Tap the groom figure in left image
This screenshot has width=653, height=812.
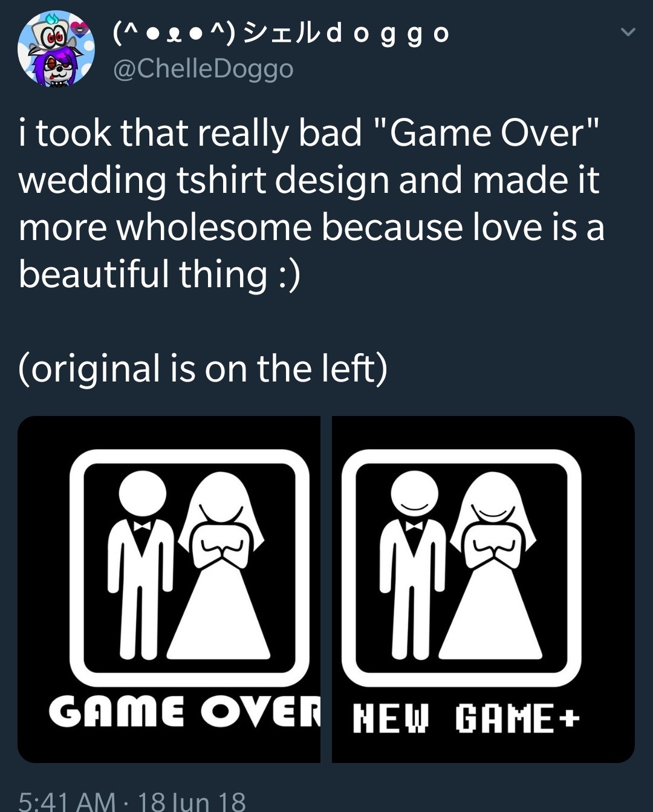tap(141, 565)
